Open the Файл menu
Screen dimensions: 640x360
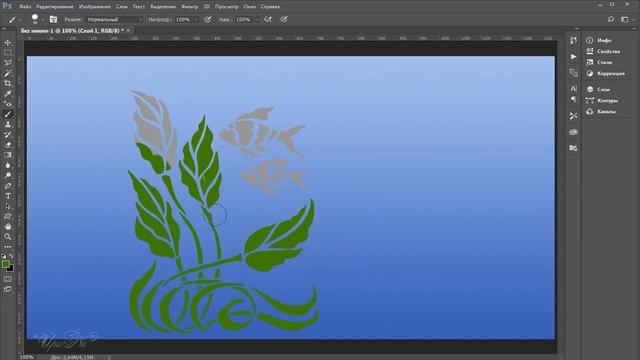coord(25,7)
